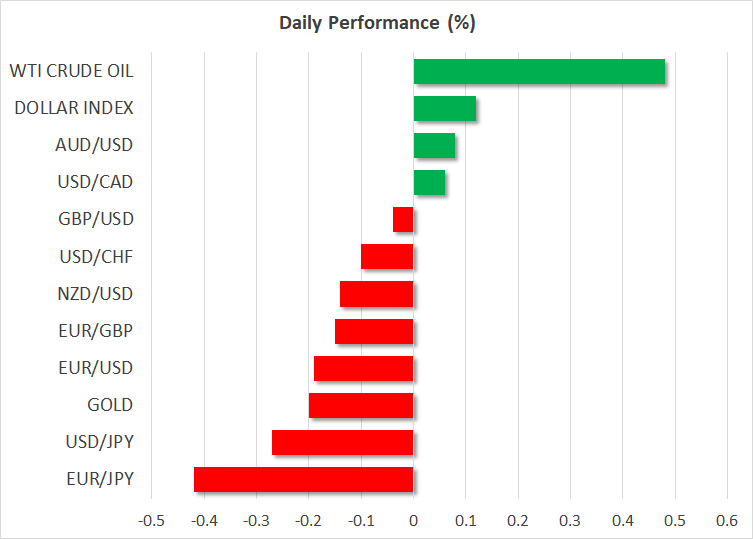Select the AUD/USD green bar

pyautogui.click(x=434, y=145)
